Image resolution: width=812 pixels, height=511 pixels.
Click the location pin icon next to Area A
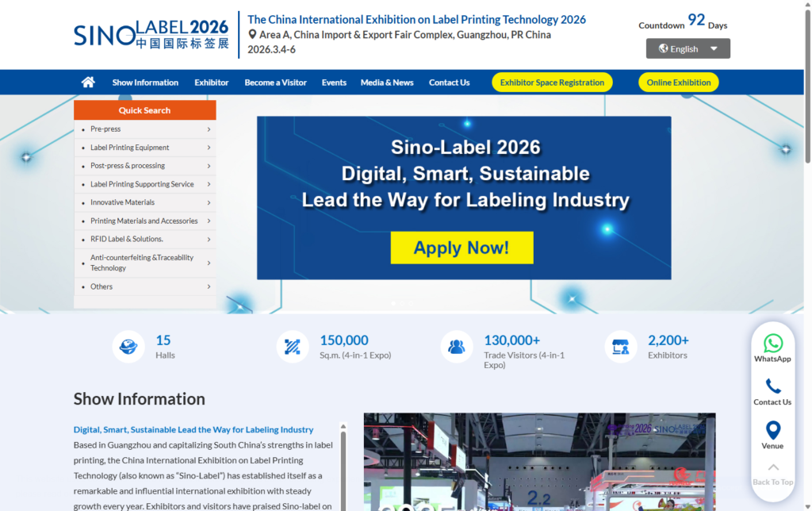[x=252, y=35]
